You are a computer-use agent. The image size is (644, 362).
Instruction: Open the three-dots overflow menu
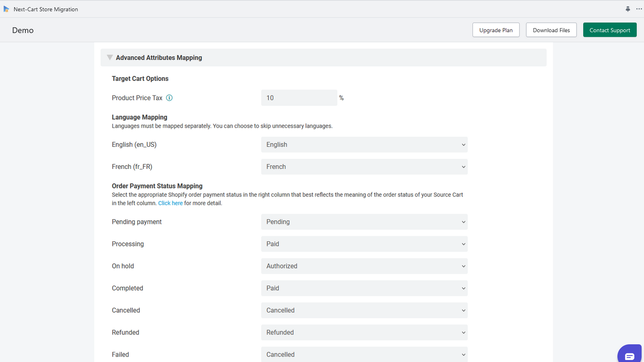[x=638, y=9]
